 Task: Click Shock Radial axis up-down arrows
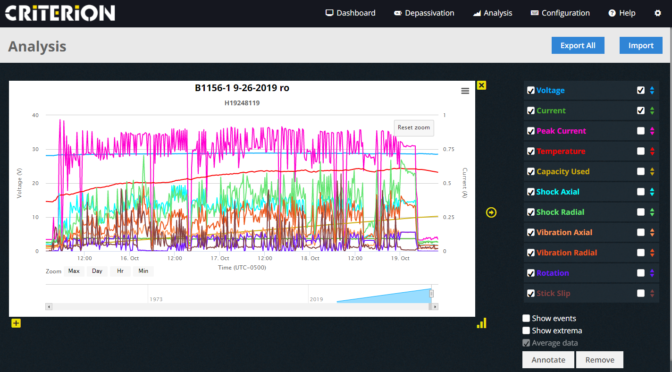652,212
